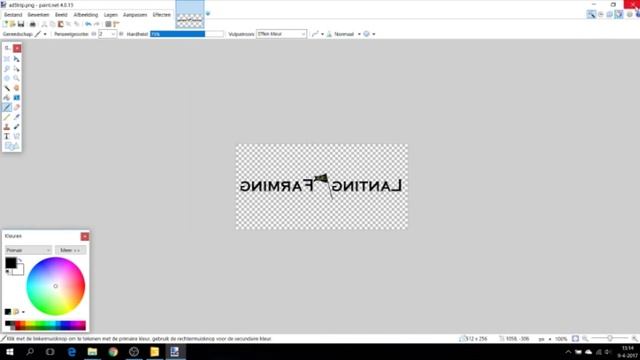Click the primary black color swatch
The image size is (640, 360).
[10, 263]
